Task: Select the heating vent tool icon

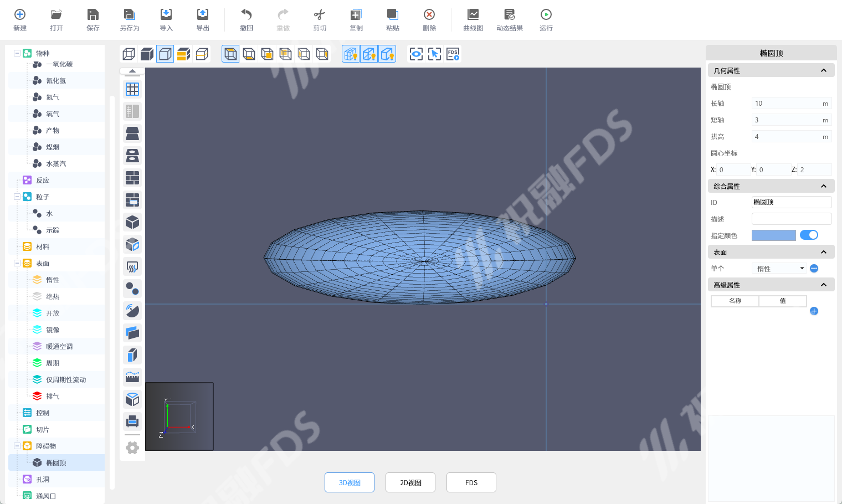Action: coord(132,266)
